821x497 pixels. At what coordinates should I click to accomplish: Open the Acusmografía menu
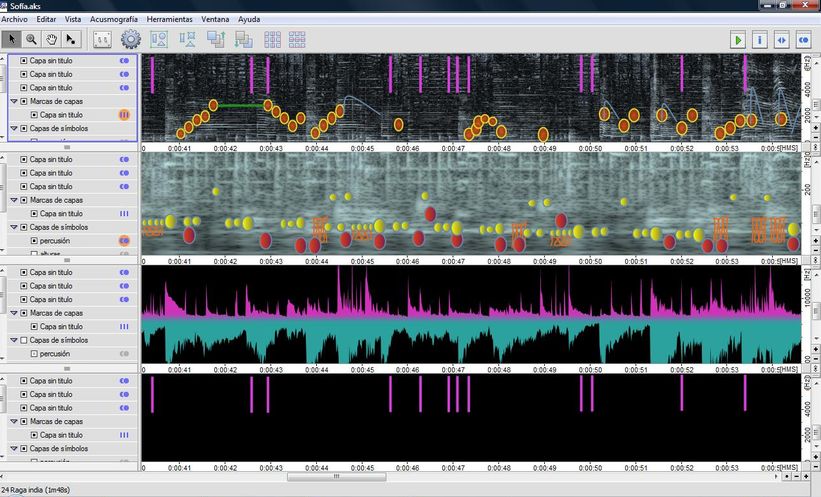[x=114, y=19]
